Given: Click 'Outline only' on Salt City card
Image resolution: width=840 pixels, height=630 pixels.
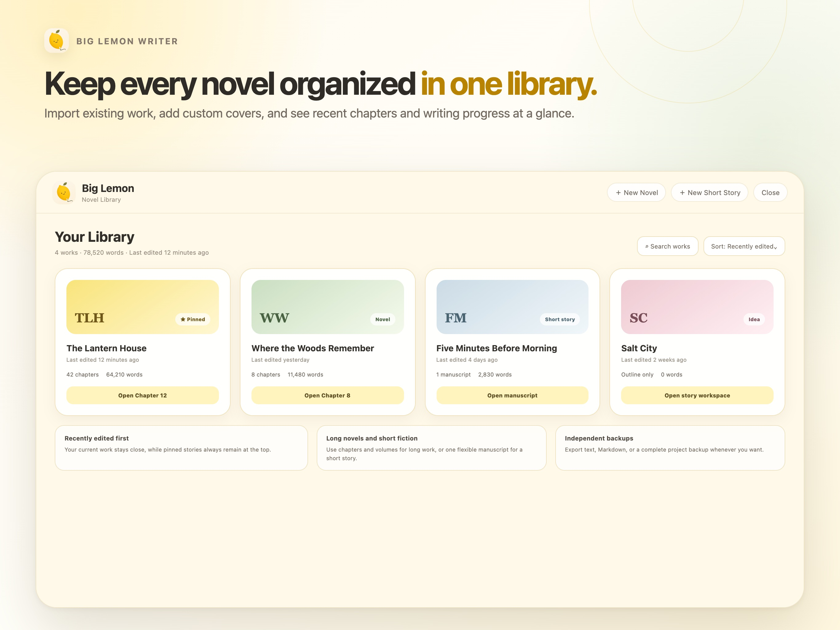Looking at the screenshot, I should [637, 374].
